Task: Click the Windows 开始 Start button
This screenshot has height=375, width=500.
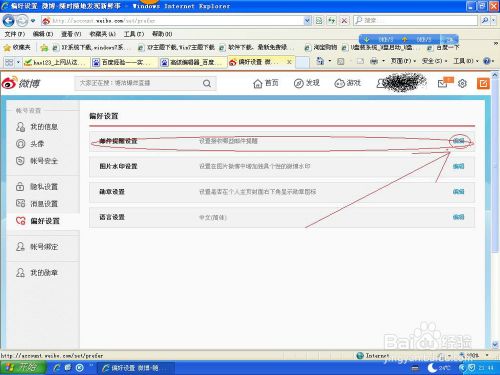Action: tap(23, 367)
